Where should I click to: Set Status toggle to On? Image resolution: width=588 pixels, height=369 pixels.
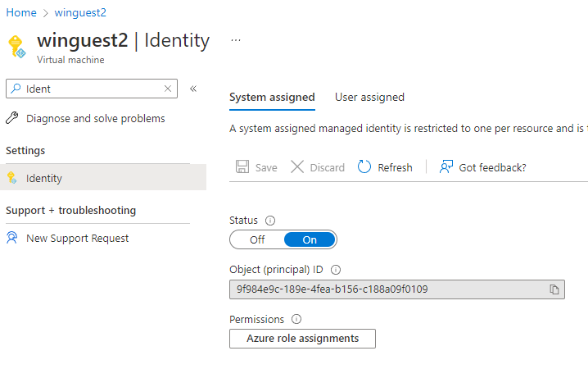click(x=310, y=239)
